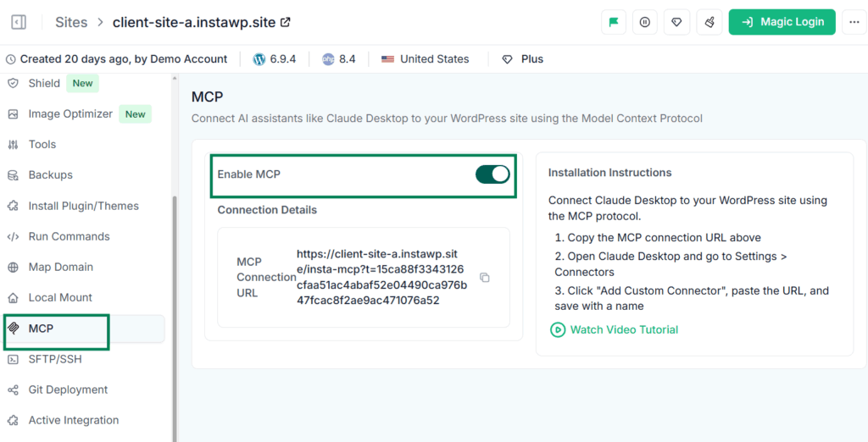Image resolution: width=868 pixels, height=442 pixels.
Task: Click the Tools sliders icon in sidebar
Action: coord(13,145)
